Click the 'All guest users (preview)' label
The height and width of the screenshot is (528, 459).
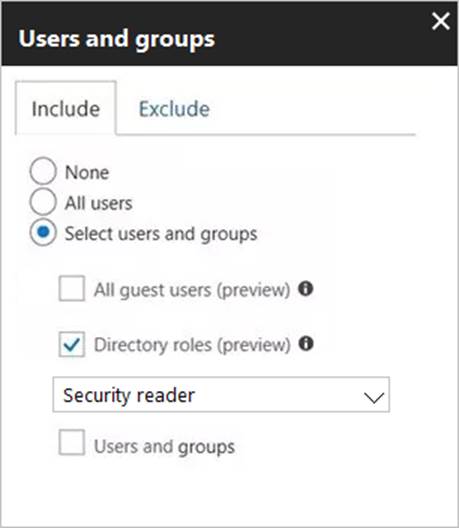192,290
